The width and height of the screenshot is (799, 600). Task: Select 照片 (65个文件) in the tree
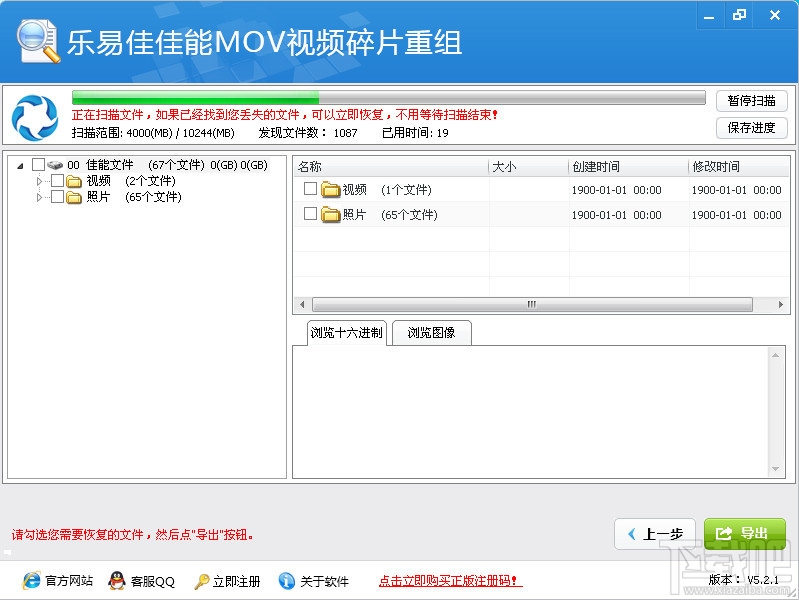click(134, 197)
